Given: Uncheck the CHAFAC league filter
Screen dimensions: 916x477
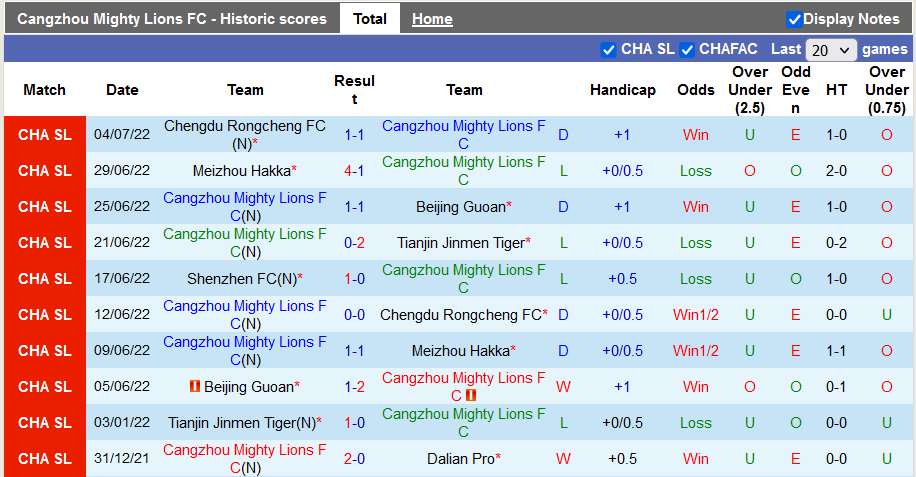Looking at the screenshot, I should 687,50.
